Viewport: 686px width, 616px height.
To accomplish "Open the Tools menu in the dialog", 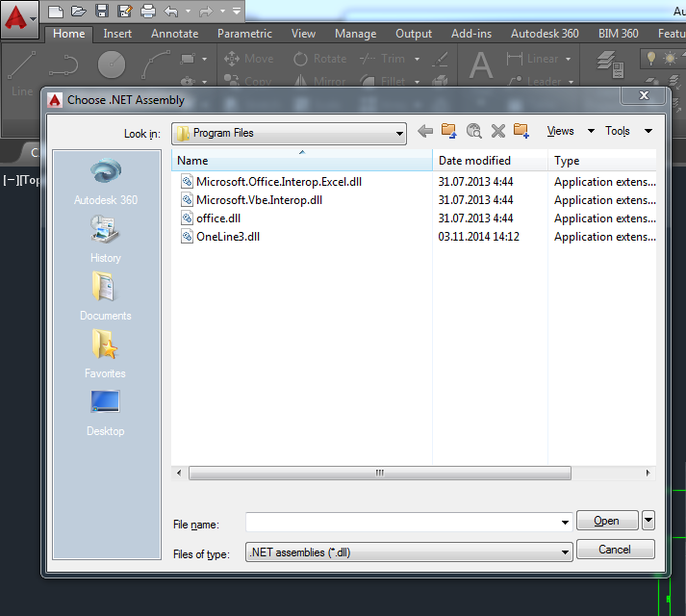I will tap(628, 131).
